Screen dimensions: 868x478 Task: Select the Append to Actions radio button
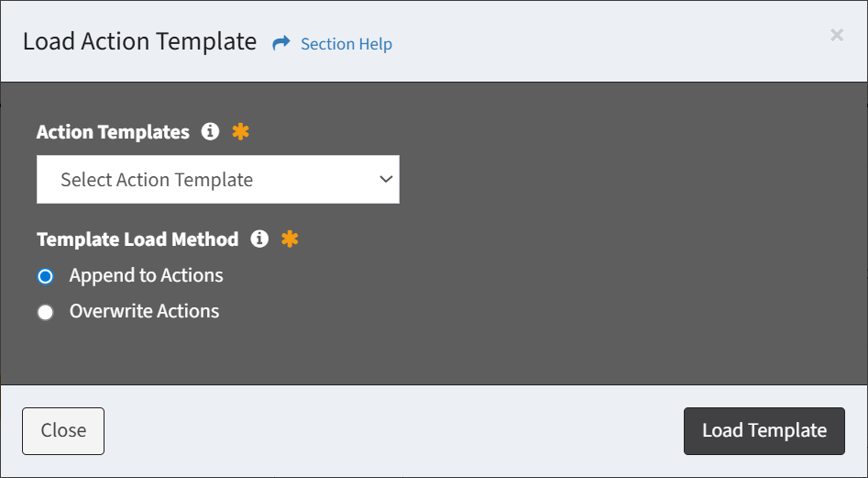coord(45,276)
